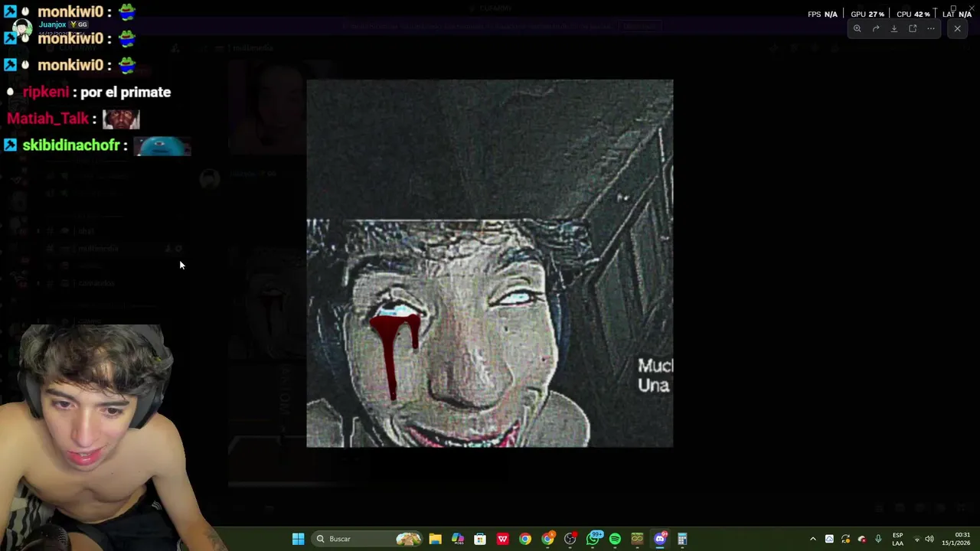Click the emote next to Matiah_Talk
Viewport: 980px width, 551px height.
coord(121,119)
